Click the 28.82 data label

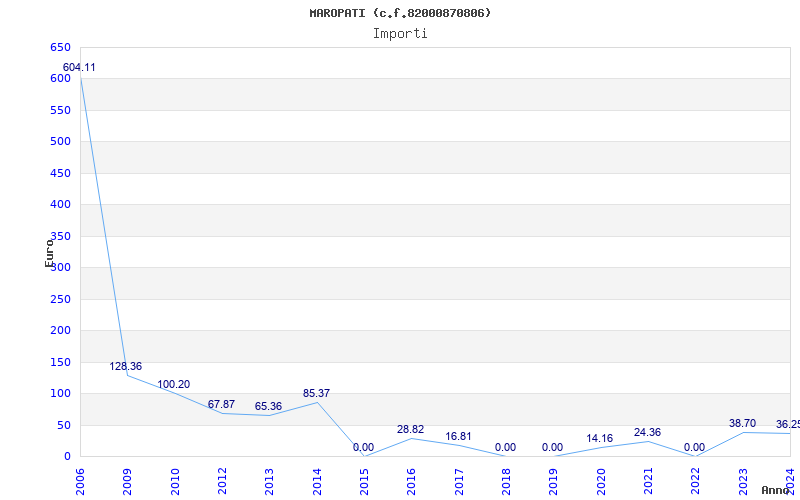tap(411, 429)
